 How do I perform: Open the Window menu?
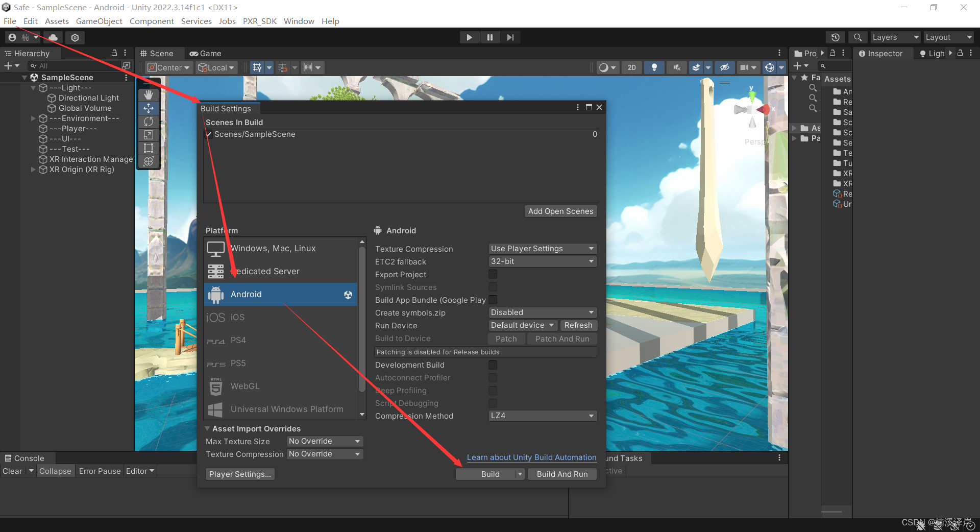pos(299,21)
